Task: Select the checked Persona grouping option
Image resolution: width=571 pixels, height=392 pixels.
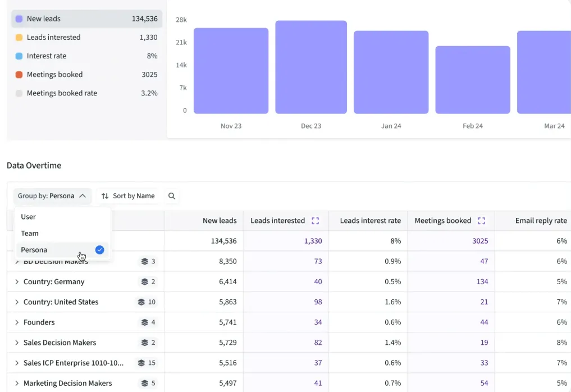Action: pos(62,250)
